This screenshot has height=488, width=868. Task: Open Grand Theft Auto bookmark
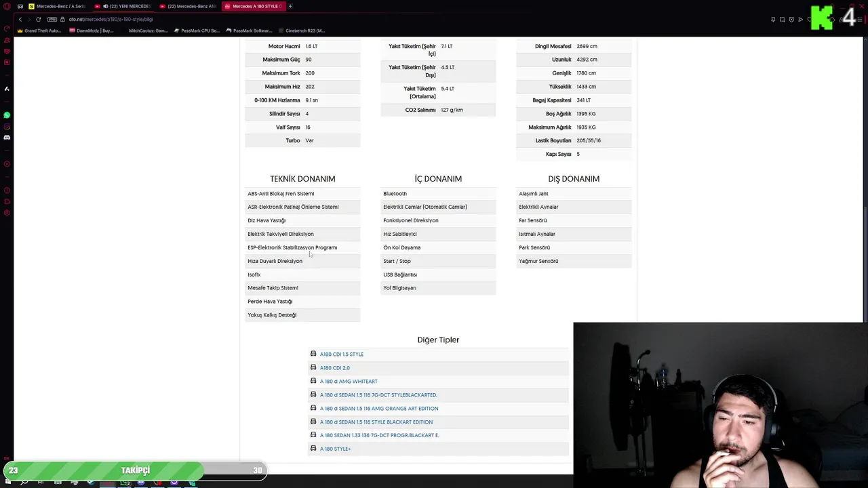point(39,30)
